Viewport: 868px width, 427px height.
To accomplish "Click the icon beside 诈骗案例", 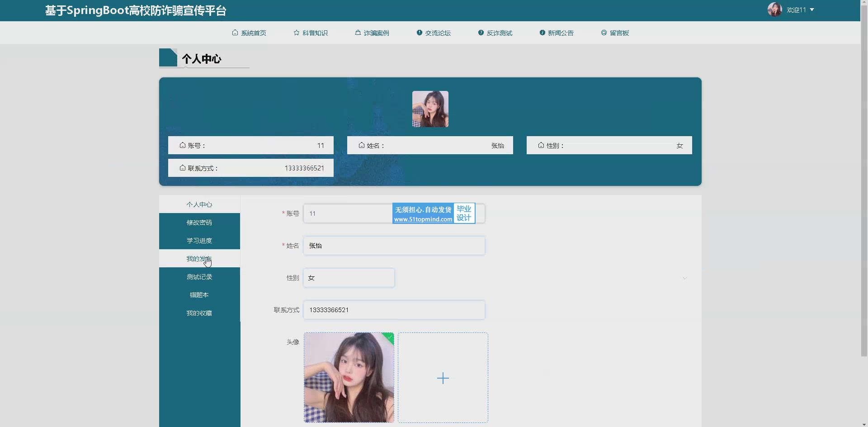I will tap(358, 33).
